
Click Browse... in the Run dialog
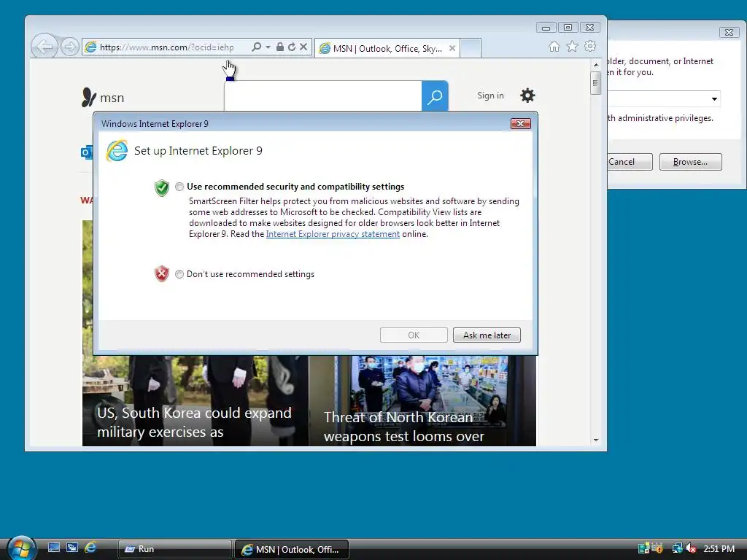coord(690,162)
